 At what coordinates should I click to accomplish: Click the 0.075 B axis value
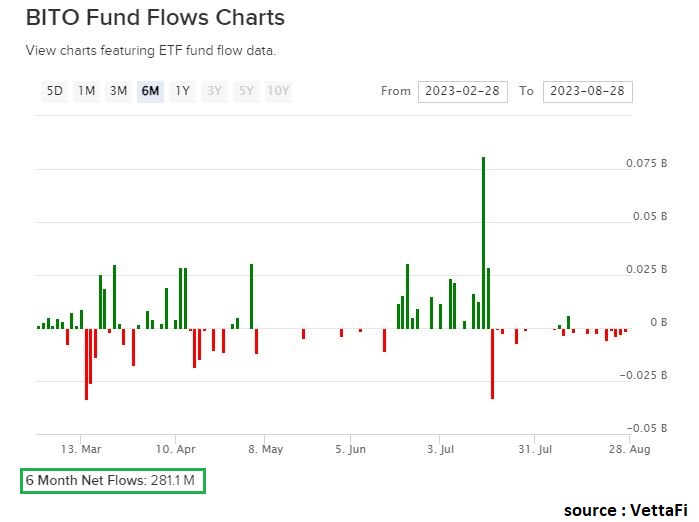(648, 163)
